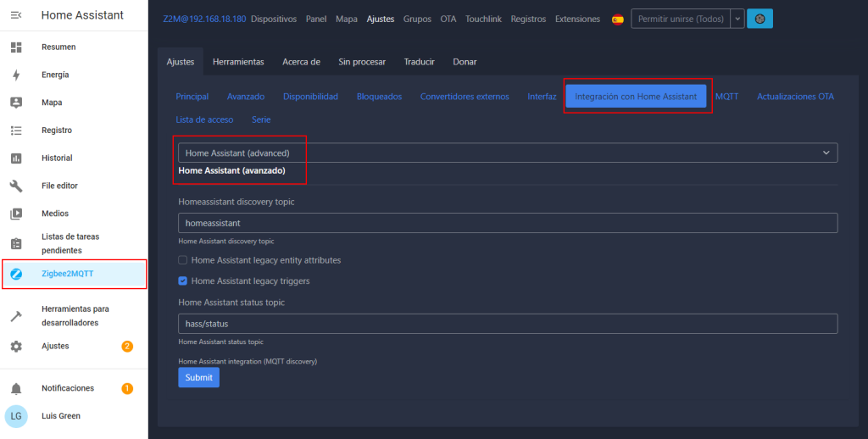Open the Resumen dashboard icon
868x439 pixels.
click(16, 47)
